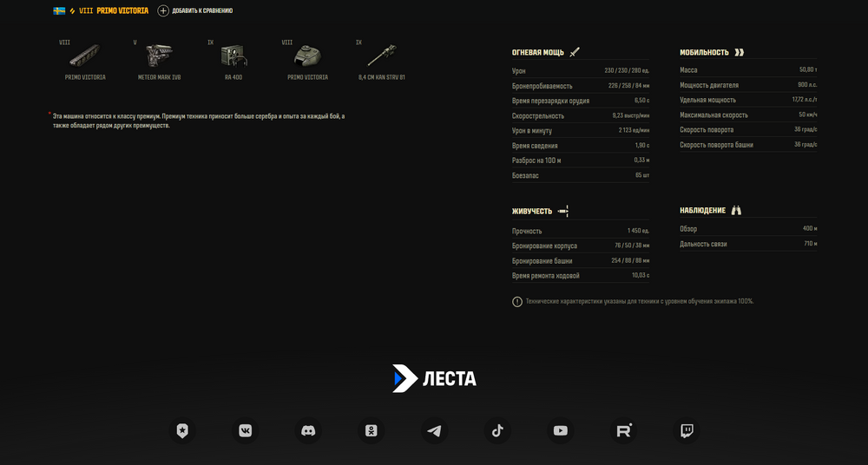Select the Meteor Mark IVB engine icon
Viewport: 868px width, 465px height.
pyautogui.click(x=159, y=56)
